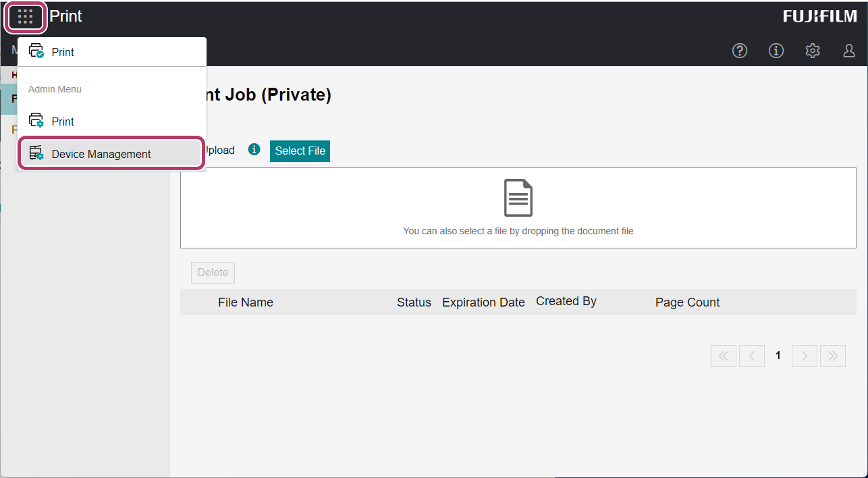Click the Page Count column header
This screenshot has width=868, height=478.
[x=687, y=302]
